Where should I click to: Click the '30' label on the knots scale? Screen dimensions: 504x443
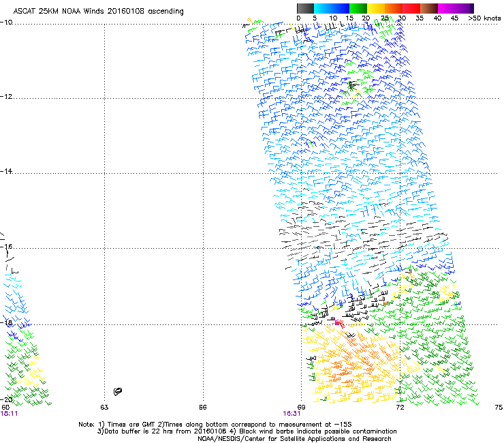coord(402,18)
